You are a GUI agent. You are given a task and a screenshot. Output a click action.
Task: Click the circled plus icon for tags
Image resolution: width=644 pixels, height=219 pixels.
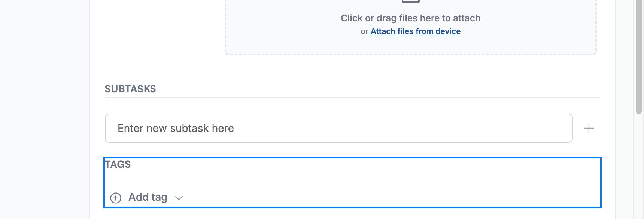coord(116,198)
